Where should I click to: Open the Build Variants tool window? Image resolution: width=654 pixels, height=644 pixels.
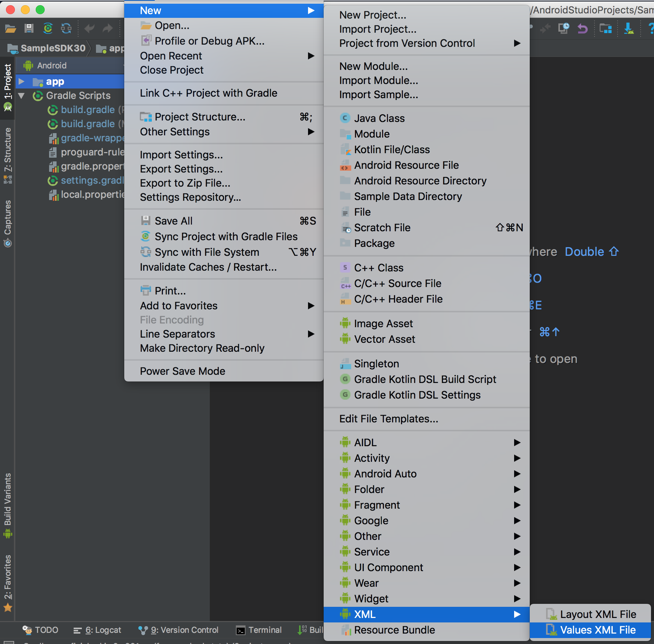7,505
